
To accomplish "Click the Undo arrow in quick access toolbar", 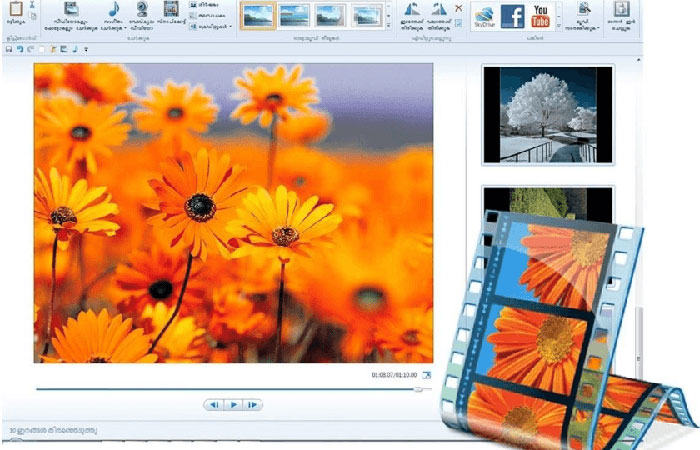I will pyautogui.click(x=21, y=49).
